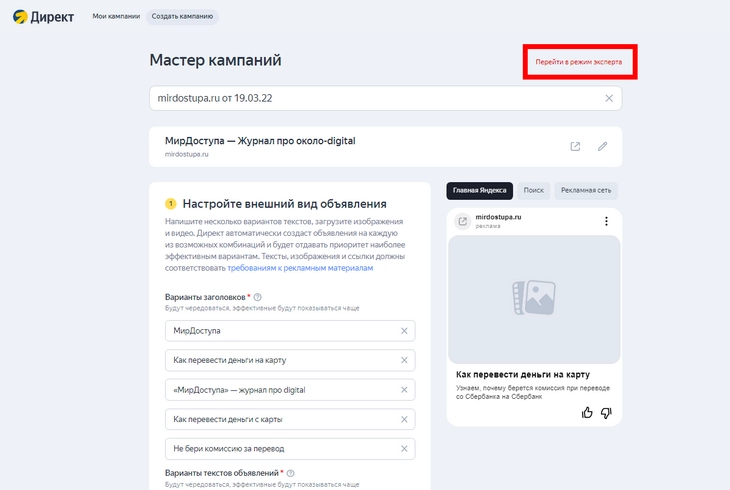Clear the campaign name field with X
Image resolution: width=730 pixels, height=490 pixels.
[x=609, y=98]
